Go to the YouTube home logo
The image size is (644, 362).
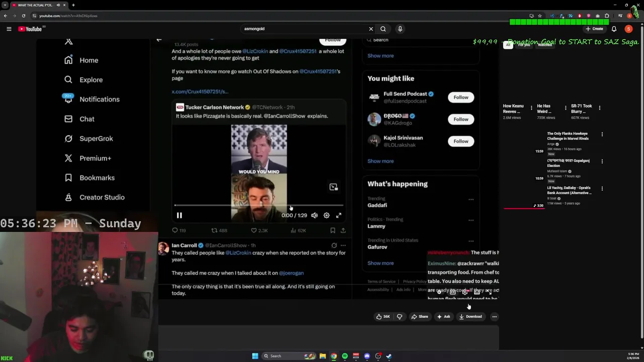coord(30,29)
